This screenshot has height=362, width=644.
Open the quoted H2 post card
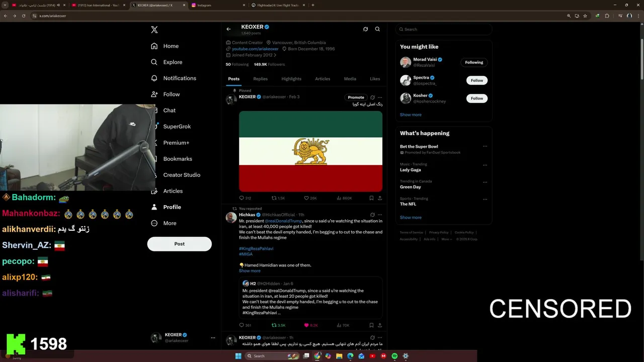(310, 297)
